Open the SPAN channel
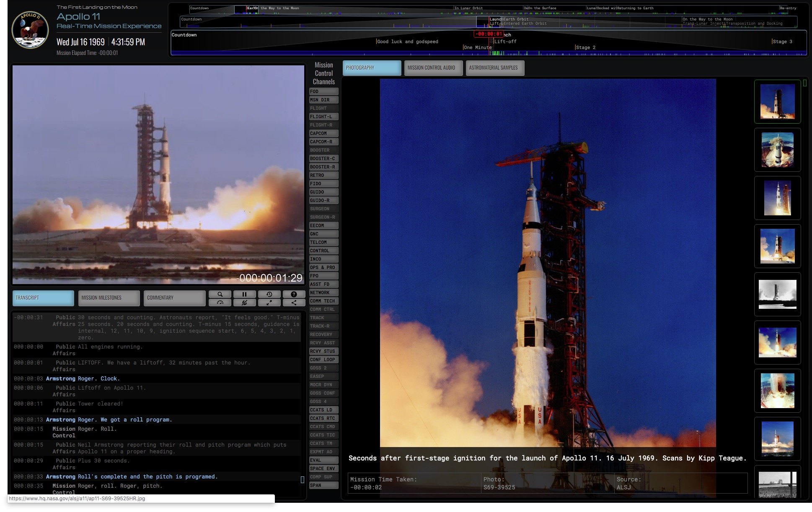Viewport: 812px width, 512px height. [x=323, y=485]
